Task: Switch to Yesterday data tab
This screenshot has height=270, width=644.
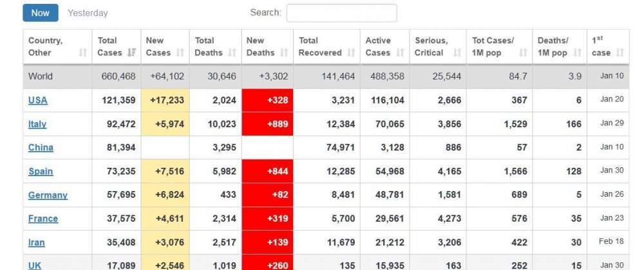Action: [88, 13]
